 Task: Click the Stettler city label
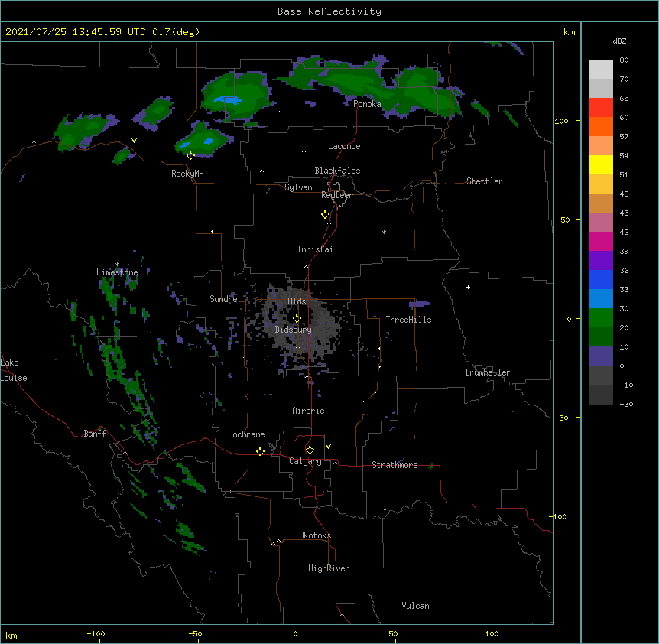click(485, 181)
